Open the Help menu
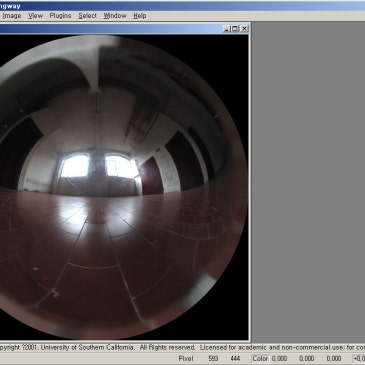365x365 pixels. point(140,16)
